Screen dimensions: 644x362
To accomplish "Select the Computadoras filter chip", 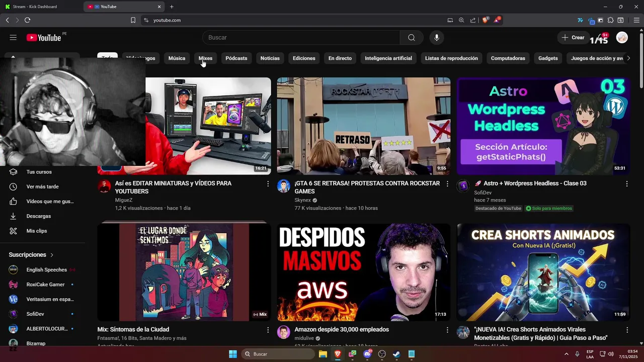I will tap(508, 58).
